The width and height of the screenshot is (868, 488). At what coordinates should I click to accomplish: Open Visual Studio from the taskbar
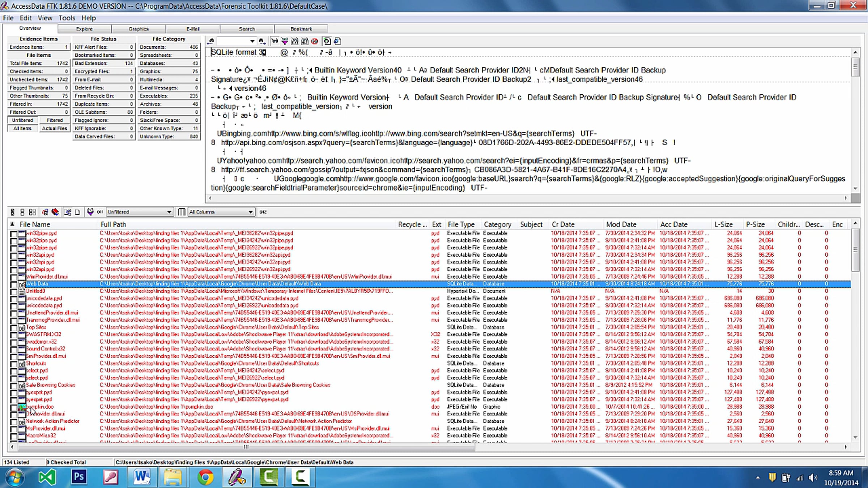tap(47, 478)
